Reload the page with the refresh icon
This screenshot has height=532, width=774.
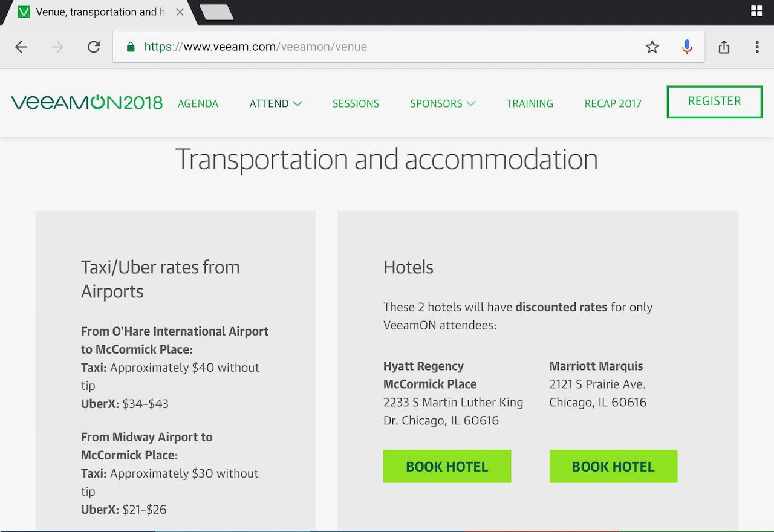tap(94, 47)
